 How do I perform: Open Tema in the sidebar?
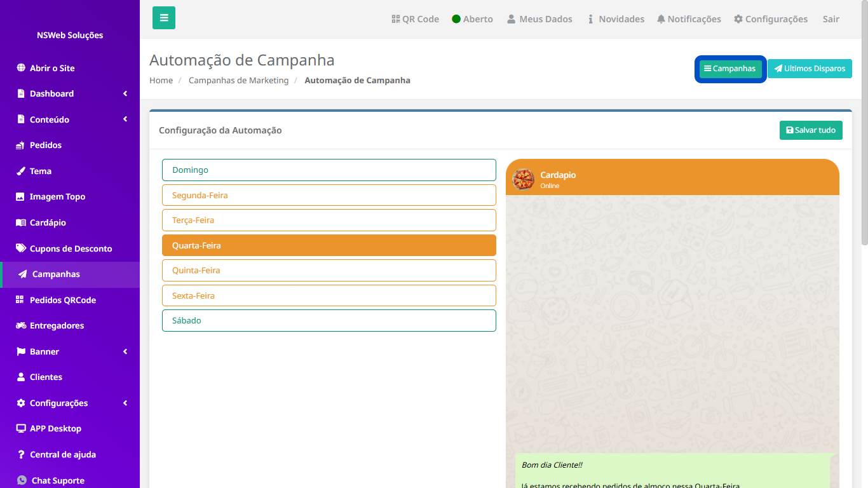[70, 171]
